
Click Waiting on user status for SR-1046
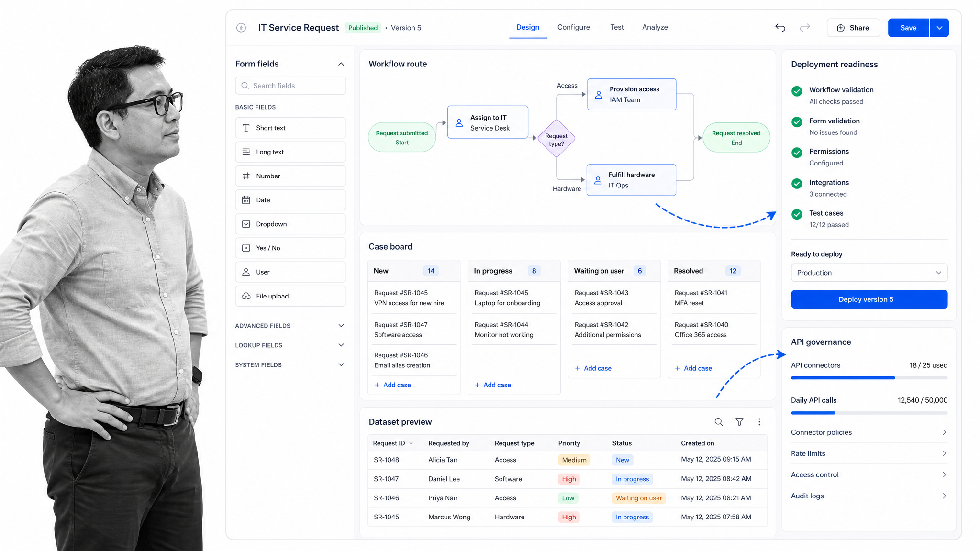(639, 498)
